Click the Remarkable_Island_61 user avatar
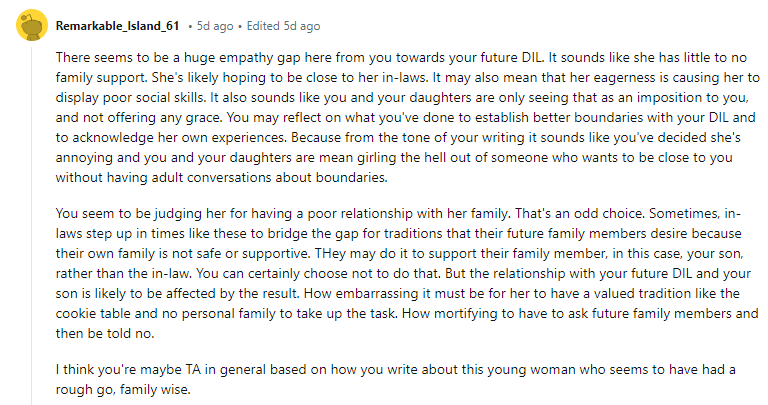Screen dimensions: 768x405 [x=33, y=25]
